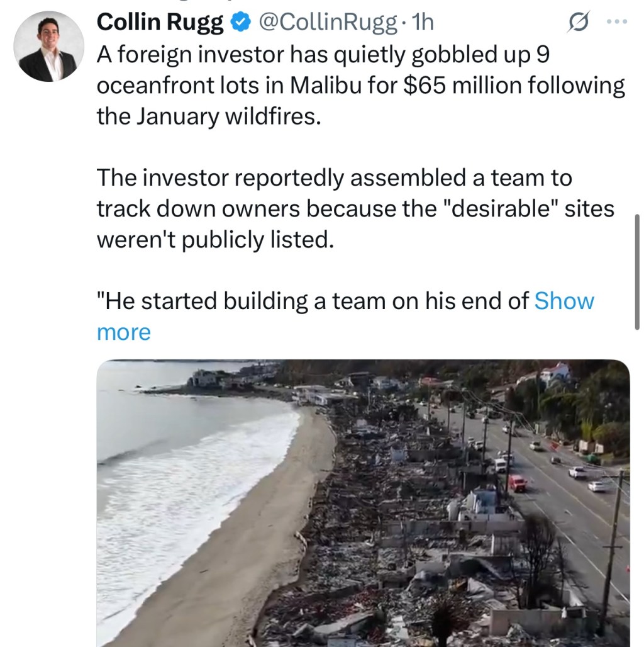Expand the tweet with Show more
This screenshot has width=644, height=647.
563,301
